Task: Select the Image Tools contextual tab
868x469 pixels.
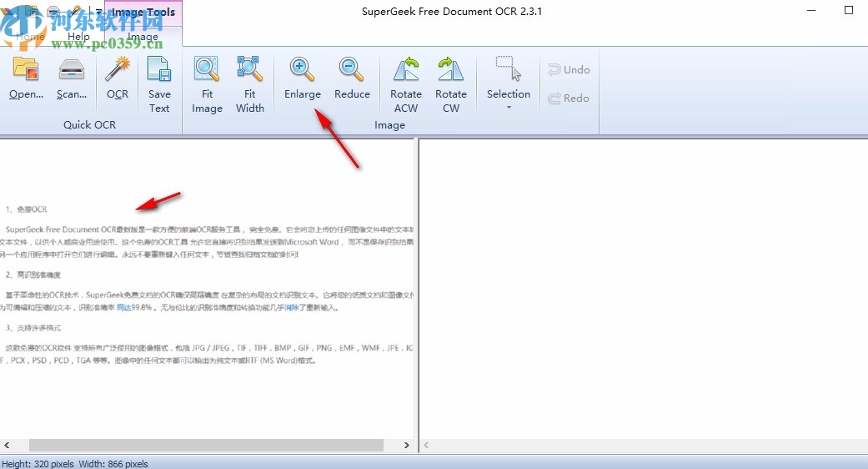Action: (143, 13)
